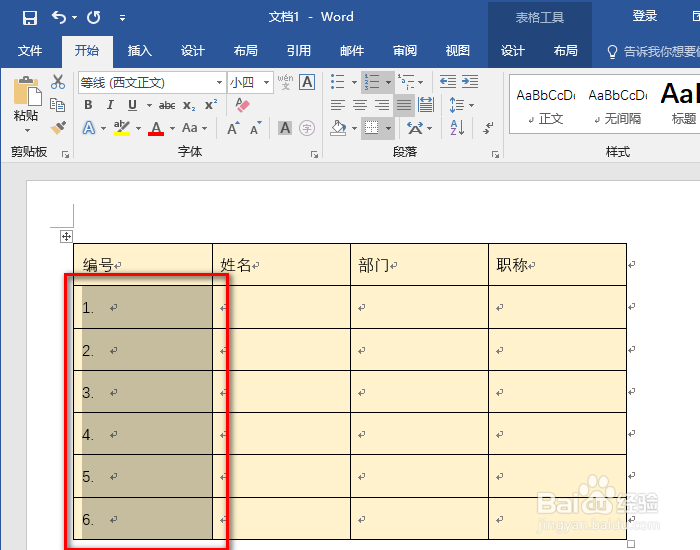Click the Paste clipboard icon
Image resolution: width=700 pixels, height=550 pixels.
click(26, 91)
